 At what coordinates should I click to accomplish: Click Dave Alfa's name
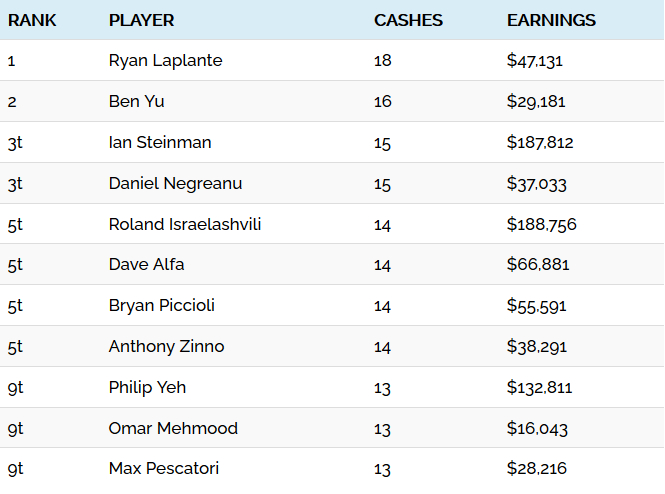(x=146, y=265)
